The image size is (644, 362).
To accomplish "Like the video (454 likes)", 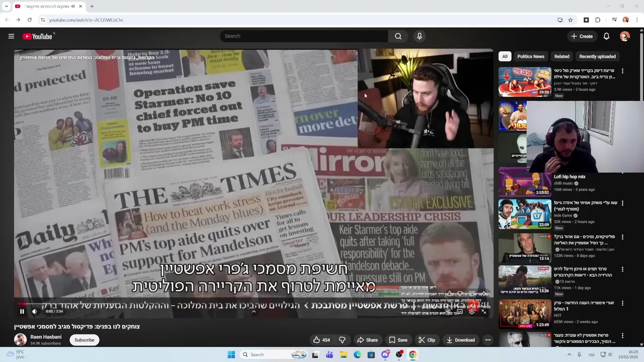I will pos(321,340).
